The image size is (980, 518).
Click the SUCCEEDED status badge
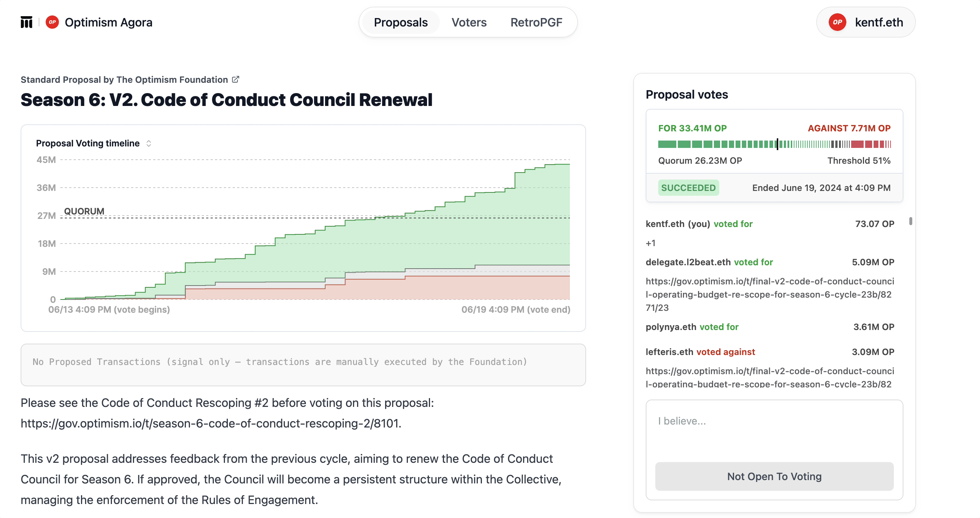688,187
